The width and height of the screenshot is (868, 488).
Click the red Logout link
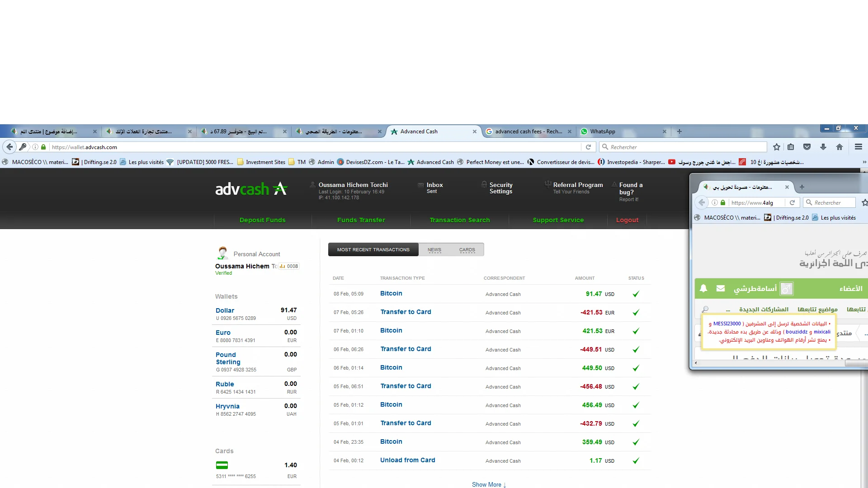coord(627,220)
